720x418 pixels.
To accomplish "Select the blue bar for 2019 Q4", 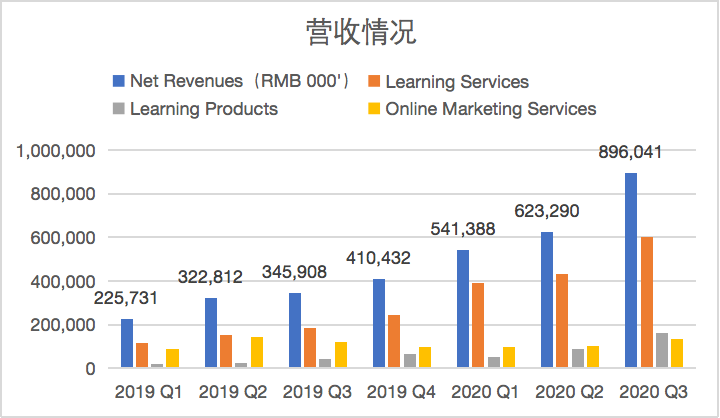I will click(379, 323).
